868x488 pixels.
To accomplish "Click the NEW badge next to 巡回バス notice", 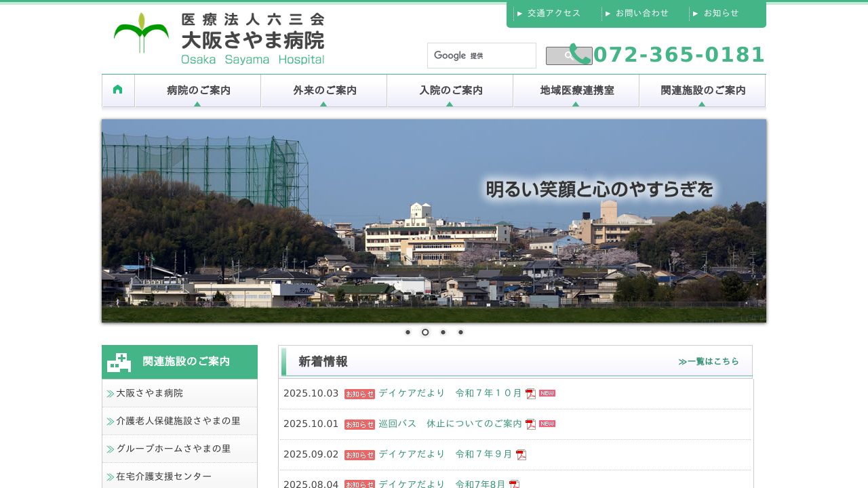I will pos(546,424).
